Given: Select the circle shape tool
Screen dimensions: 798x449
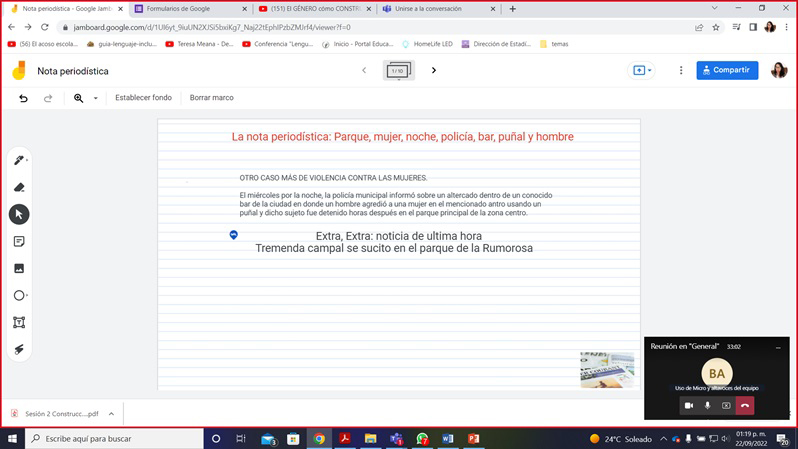Looking at the screenshot, I should pyautogui.click(x=19, y=295).
